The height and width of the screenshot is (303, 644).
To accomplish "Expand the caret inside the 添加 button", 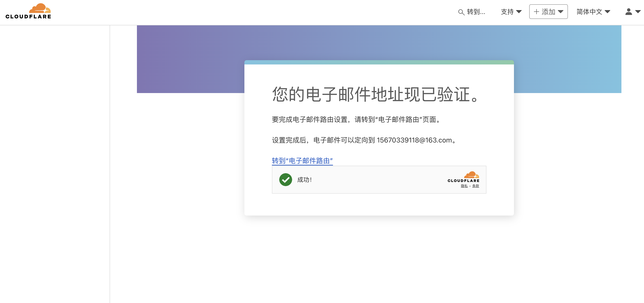I will (561, 12).
